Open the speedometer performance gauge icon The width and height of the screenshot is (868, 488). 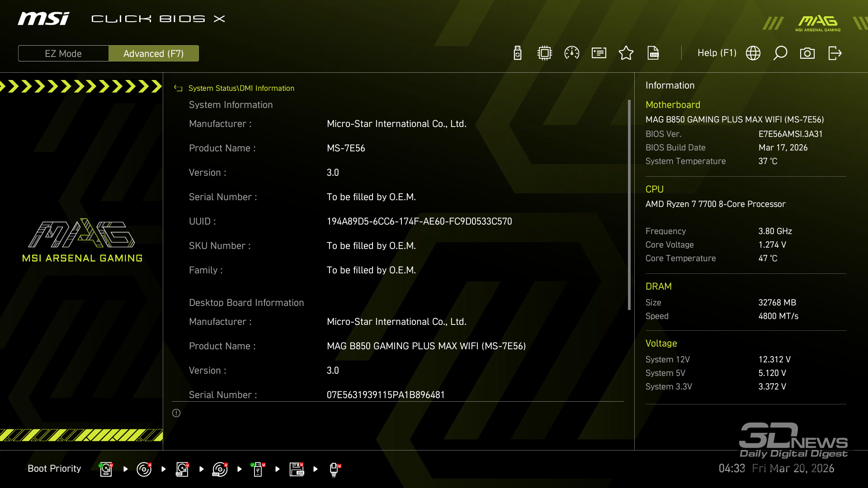(572, 53)
